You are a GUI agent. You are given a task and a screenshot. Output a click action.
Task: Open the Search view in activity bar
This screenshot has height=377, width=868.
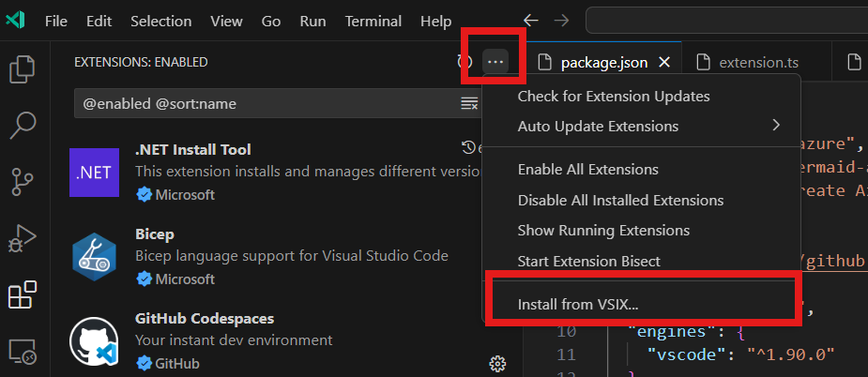tap(23, 126)
